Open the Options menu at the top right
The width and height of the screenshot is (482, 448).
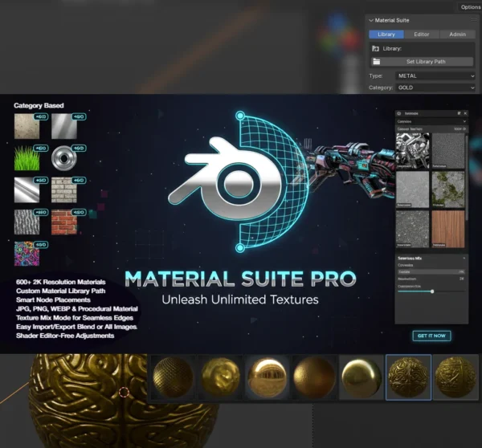(x=470, y=6)
